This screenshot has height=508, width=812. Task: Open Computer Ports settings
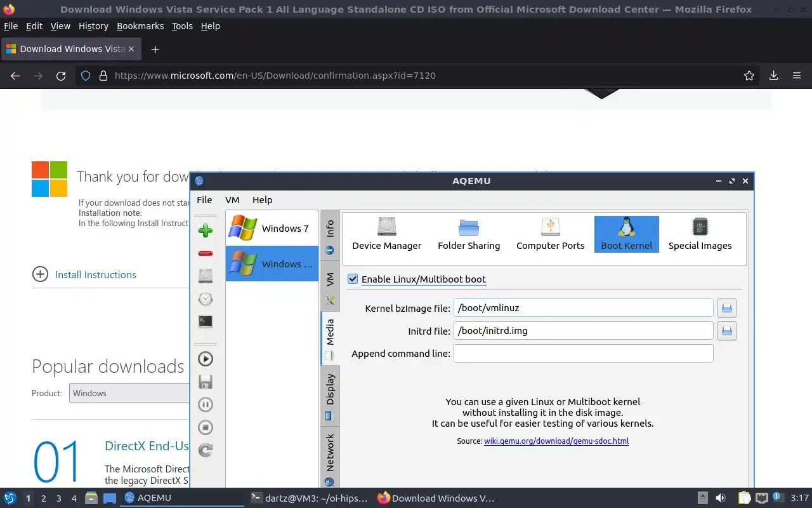click(x=551, y=234)
